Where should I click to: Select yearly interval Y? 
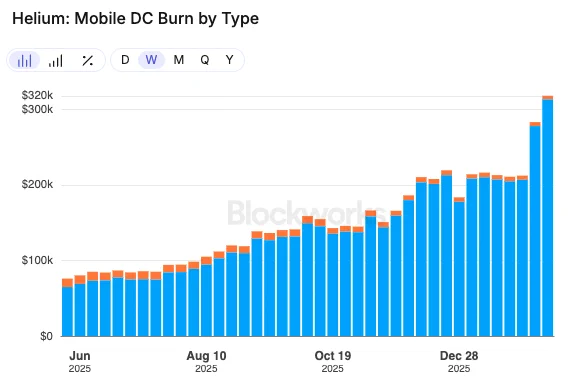(x=229, y=60)
